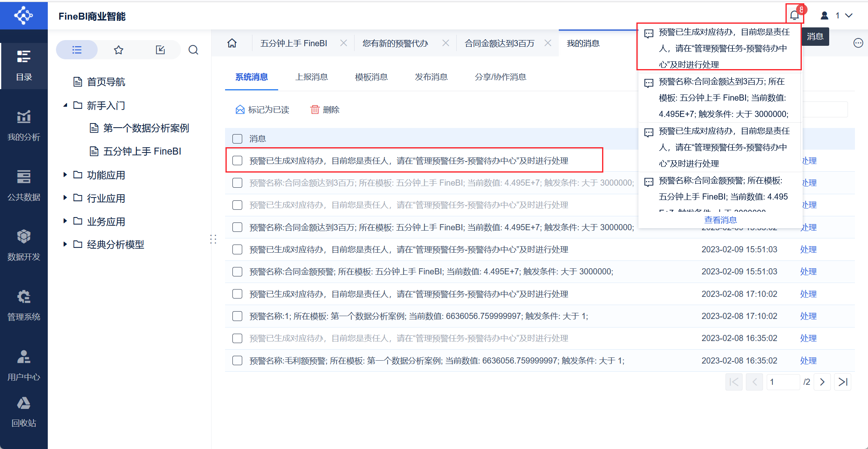Screen dimensions: 868x449
Task: Switch to the 模板消息 tab
Action: pyautogui.click(x=371, y=77)
